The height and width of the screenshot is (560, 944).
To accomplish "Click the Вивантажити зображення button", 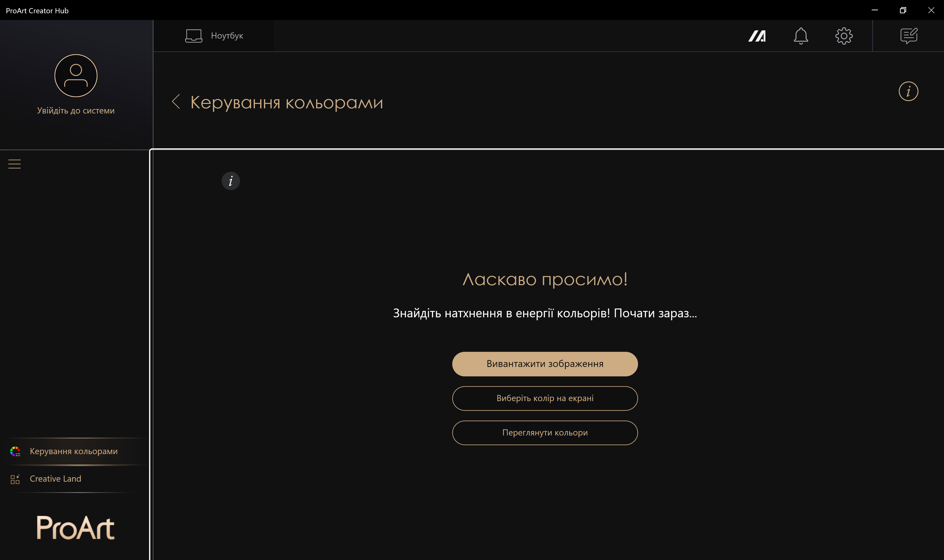I will tap(545, 364).
